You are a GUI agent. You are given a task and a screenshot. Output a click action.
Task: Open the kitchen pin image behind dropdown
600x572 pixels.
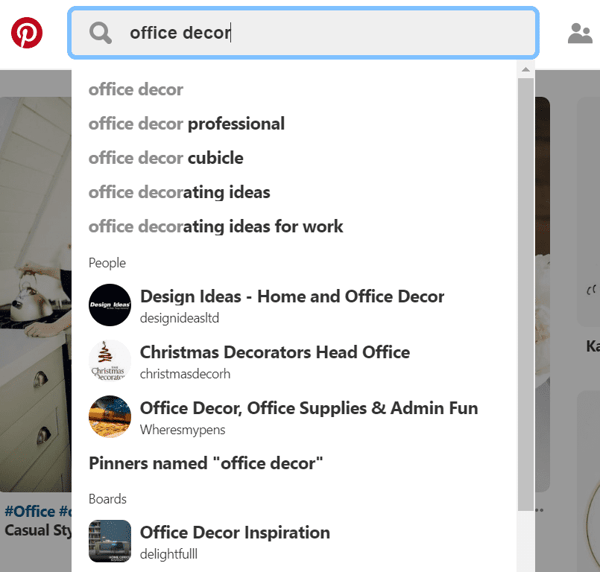tap(36, 294)
